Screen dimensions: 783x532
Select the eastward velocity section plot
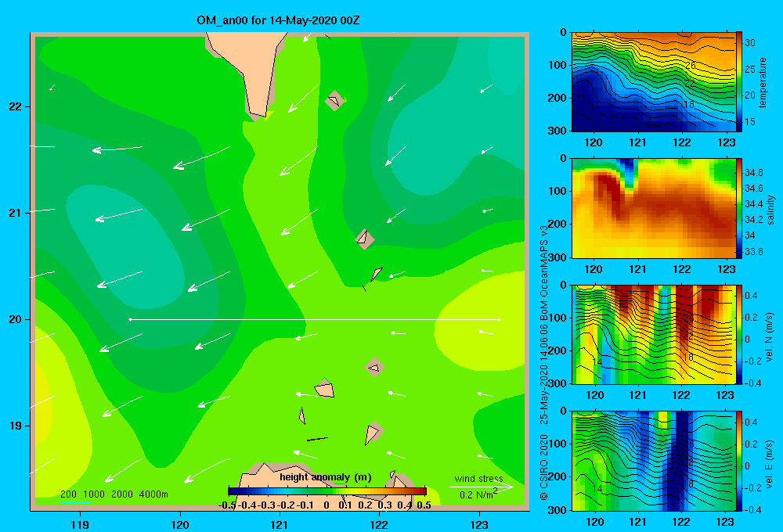click(654, 461)
